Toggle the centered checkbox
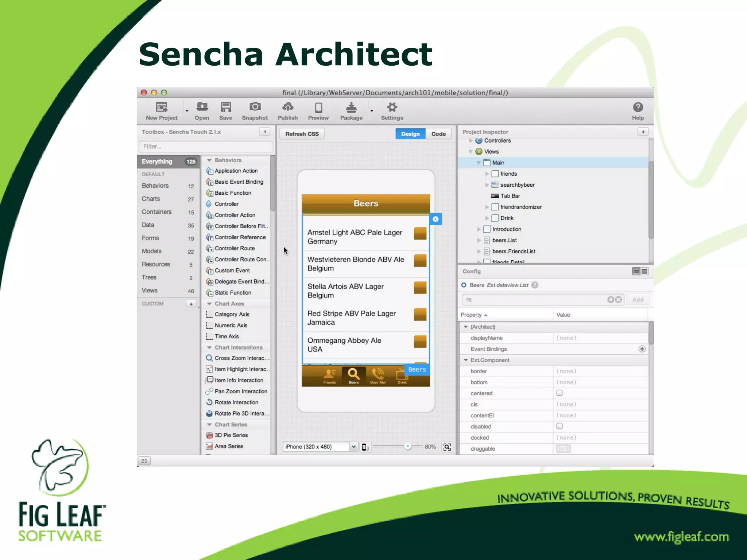747x560 pixels. 560,393
